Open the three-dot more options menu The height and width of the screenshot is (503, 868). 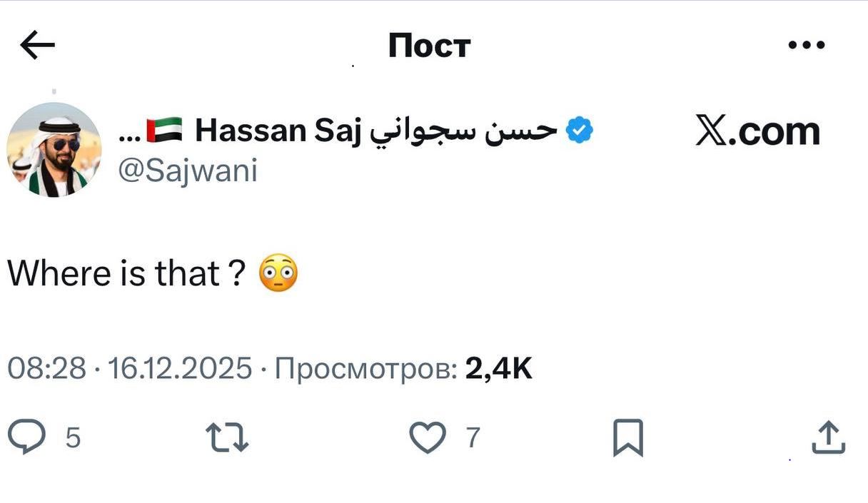[x=807, y=46]
